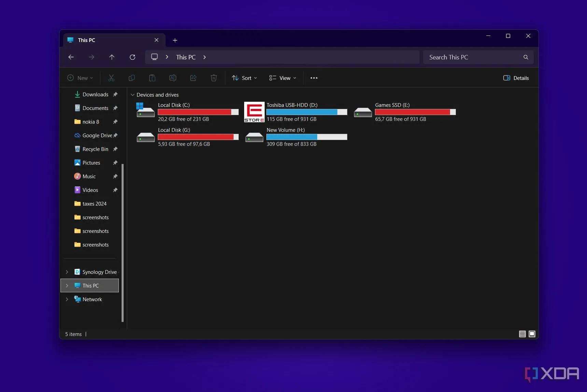
Task: Click the pin icon beside Documents
Action: pyautogui.click(x=115, y=108)
